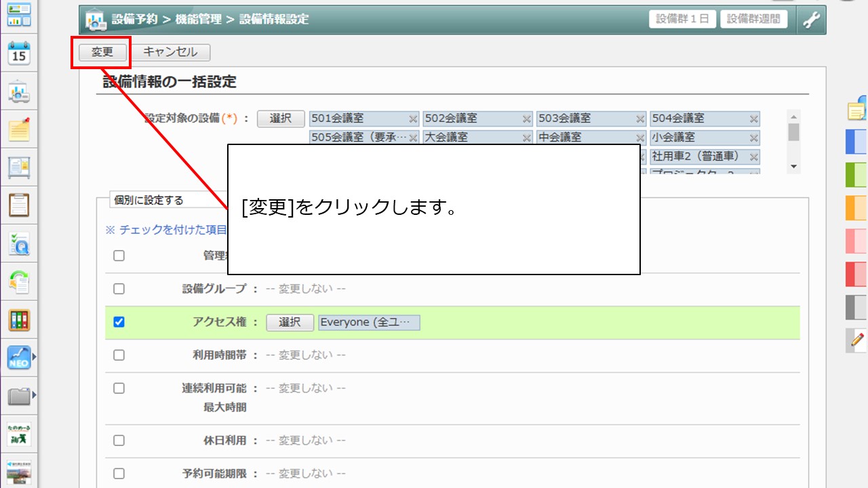Click the wrench settings icon in header
This screenshot has height=488, width=868.
810,20
